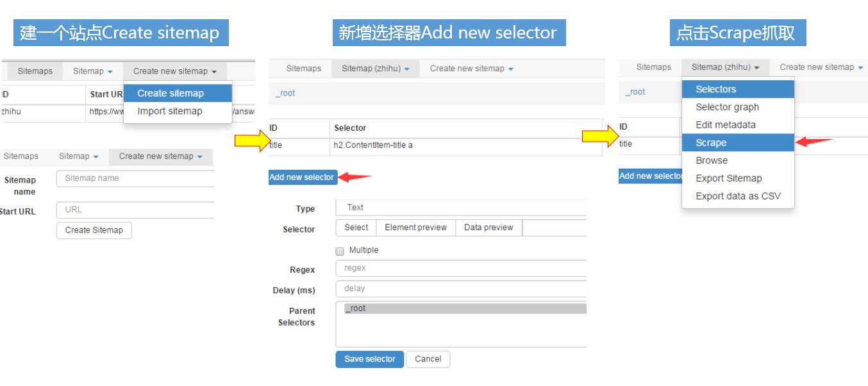Click the Select button for the selector

tap(356, 228)
